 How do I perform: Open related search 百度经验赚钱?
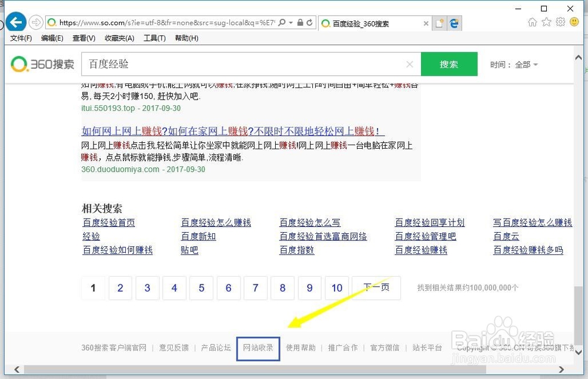pos(421,250)
